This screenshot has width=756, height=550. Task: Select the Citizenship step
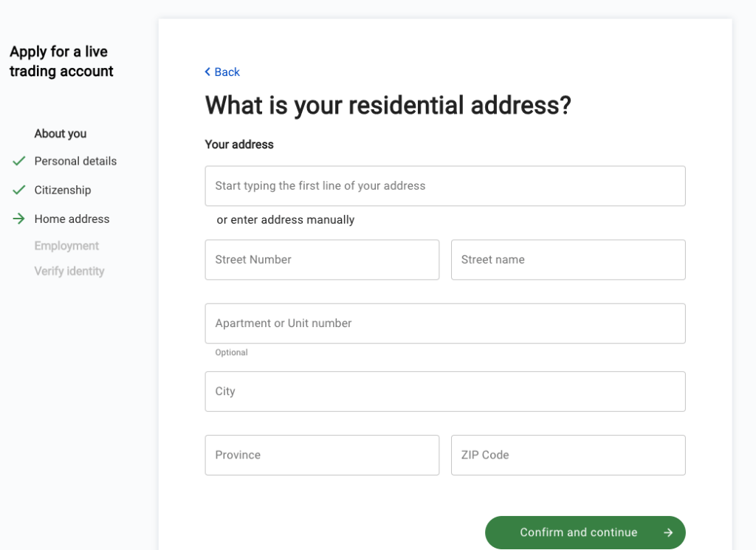point(61,190)
